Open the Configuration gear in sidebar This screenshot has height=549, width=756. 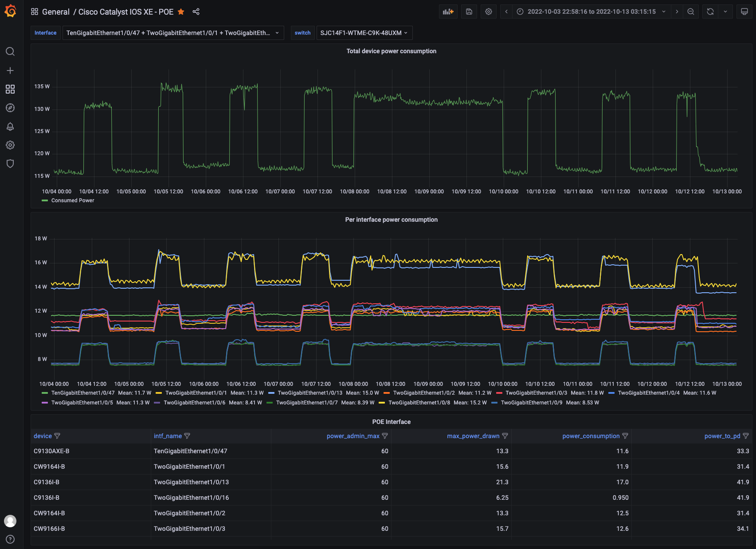pyautogui.click(x=10, y=145)
